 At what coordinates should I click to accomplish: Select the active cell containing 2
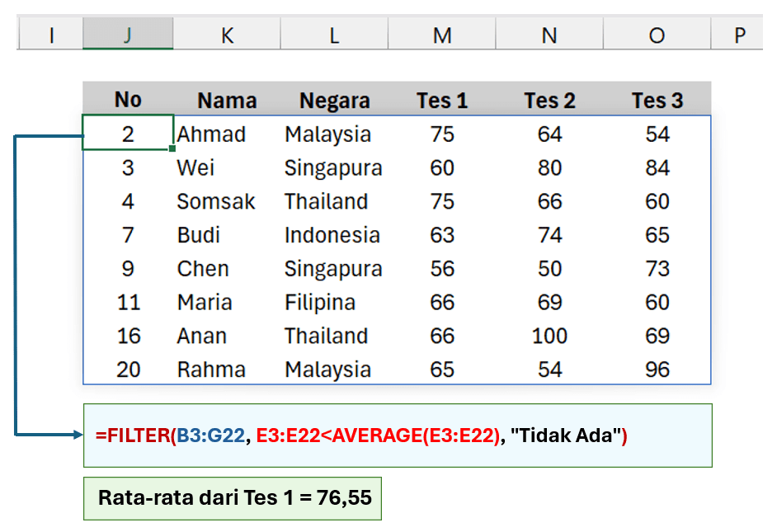click(128, 133)
